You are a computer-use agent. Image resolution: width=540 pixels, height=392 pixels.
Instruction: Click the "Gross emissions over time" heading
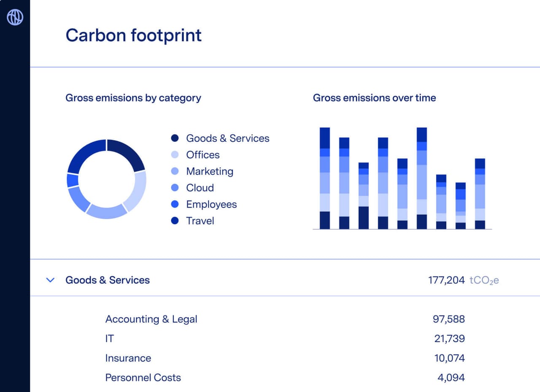coord(375,98)
